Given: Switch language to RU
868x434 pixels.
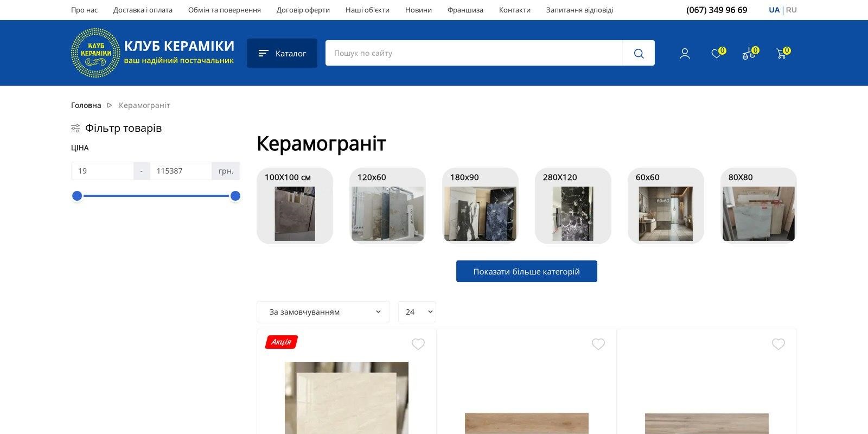Looking at the screenshot, I should pos(792,10).
